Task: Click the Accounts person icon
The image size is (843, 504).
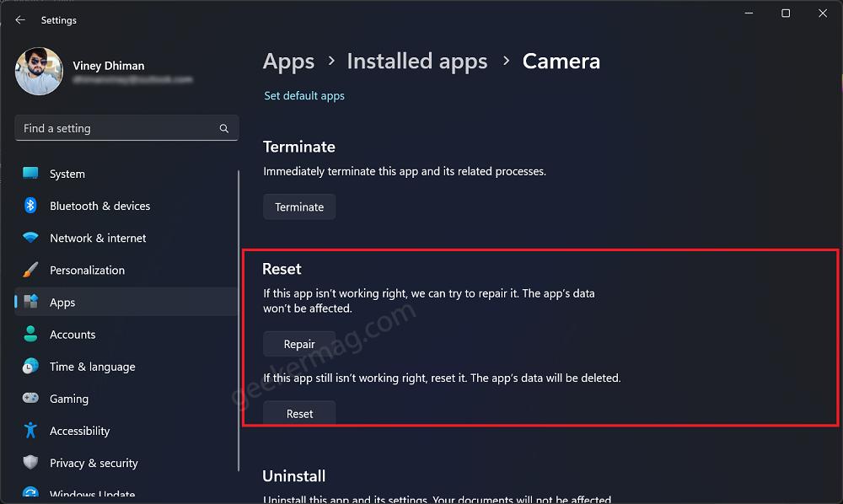Action: pyautogui.click(x=30, y=334)
